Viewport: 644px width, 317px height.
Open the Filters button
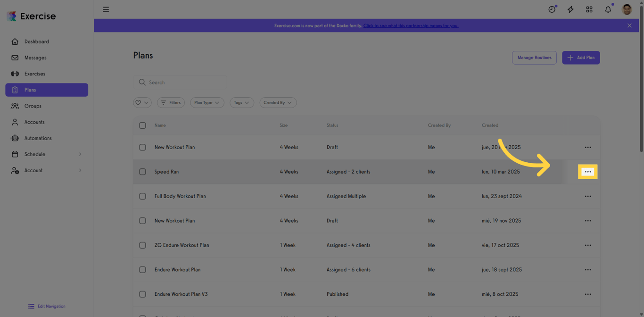click(x=171, y=102)
